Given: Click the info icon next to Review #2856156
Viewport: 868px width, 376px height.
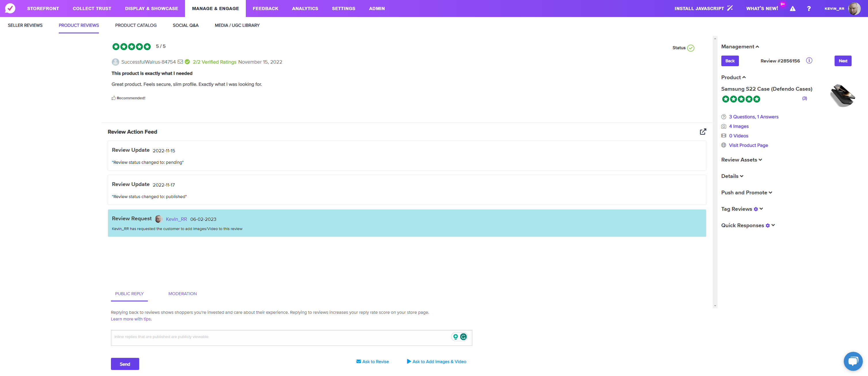Looking at the screenshot, I should (x=809, y=60).
